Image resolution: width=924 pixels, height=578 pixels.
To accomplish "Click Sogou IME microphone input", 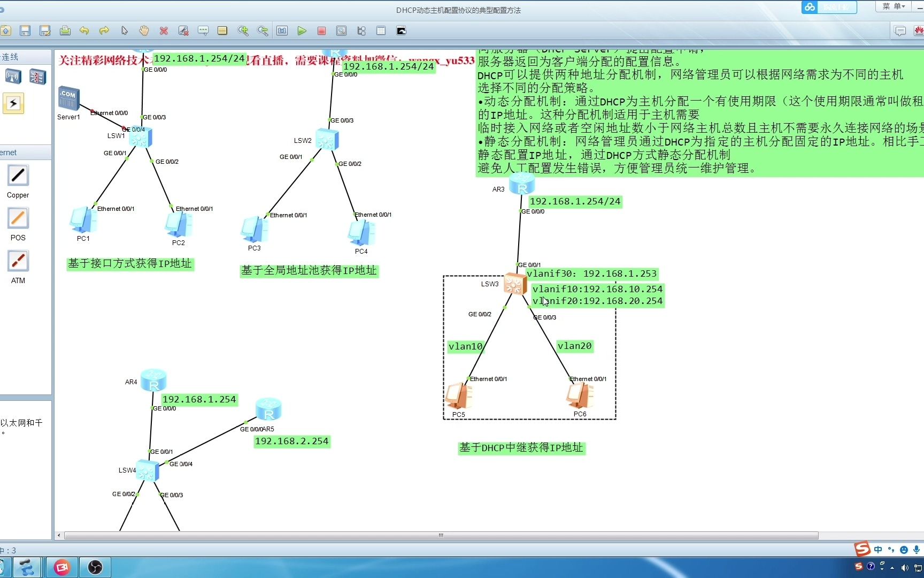I will (917, 550).
